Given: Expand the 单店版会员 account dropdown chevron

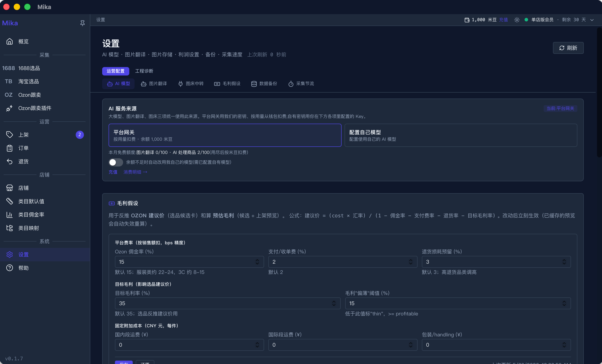Looking at the screenshot, I should click(x=592, y=20).
